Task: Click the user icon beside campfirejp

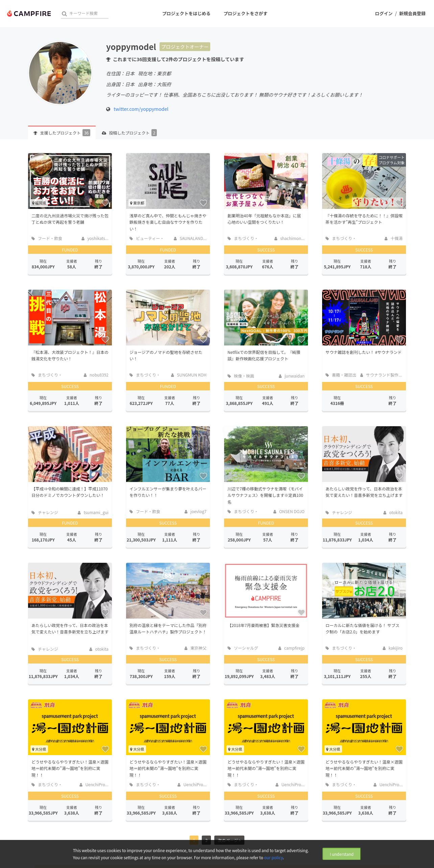Action: click(280, 648)
